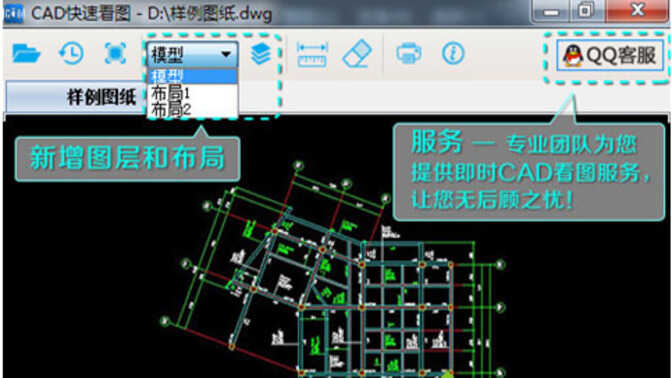Choose 布局1 in the dropdown list

[192, 93]
